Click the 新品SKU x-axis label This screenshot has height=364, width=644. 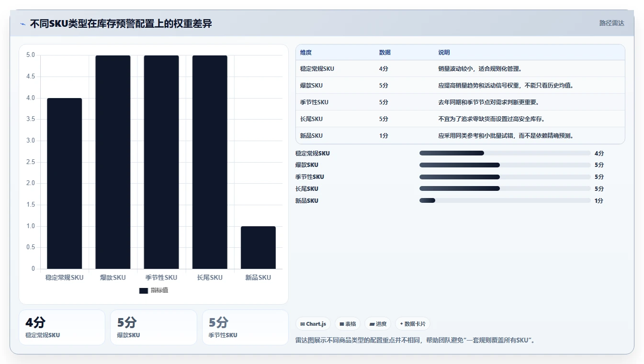(x=258, y=277)
